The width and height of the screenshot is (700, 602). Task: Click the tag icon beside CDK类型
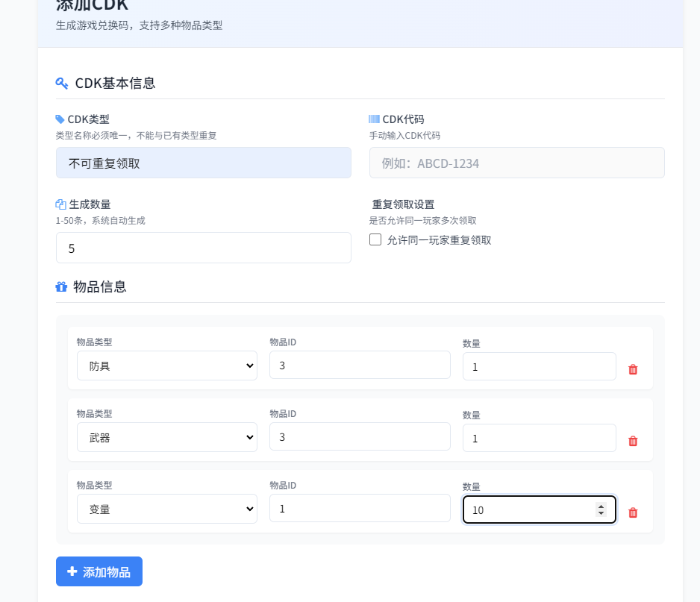click(60, 119)
